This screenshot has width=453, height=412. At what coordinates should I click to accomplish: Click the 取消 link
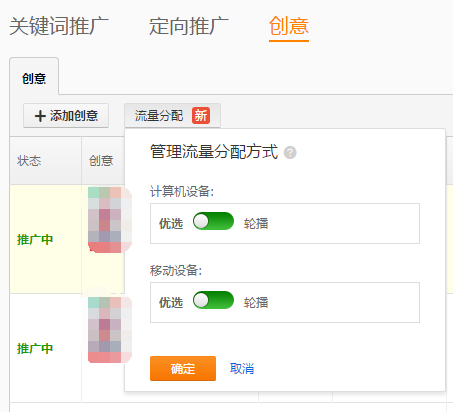[x=242, y=369]
